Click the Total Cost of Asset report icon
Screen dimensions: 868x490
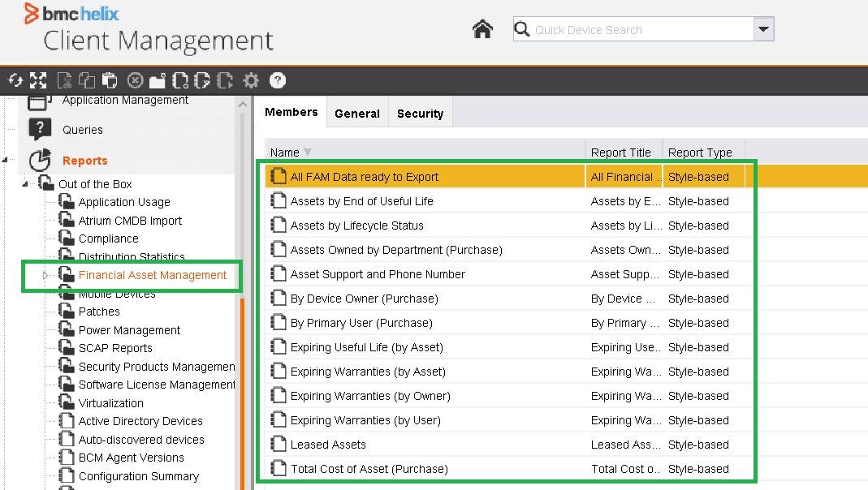[278, 468]
